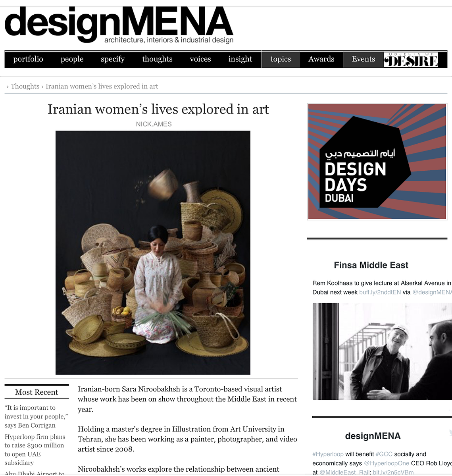Follow the buff.ly/2nddtEN tweet link

[x=380, y=292]
